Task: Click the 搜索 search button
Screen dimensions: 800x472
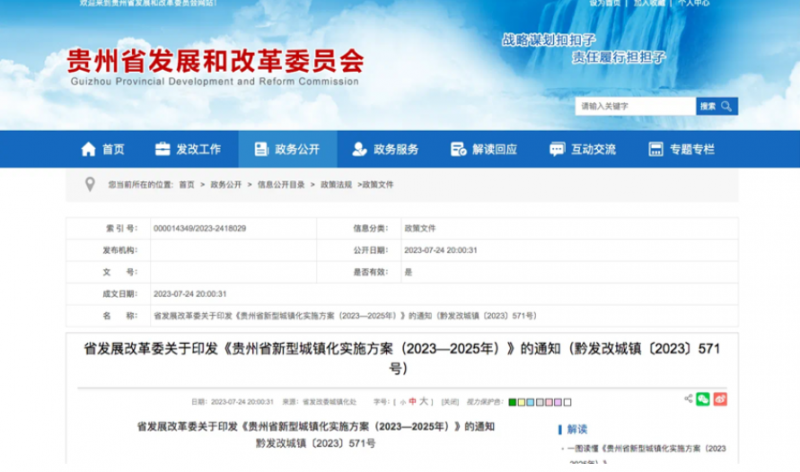Action: pyautogui.click(x=716, y=106)
